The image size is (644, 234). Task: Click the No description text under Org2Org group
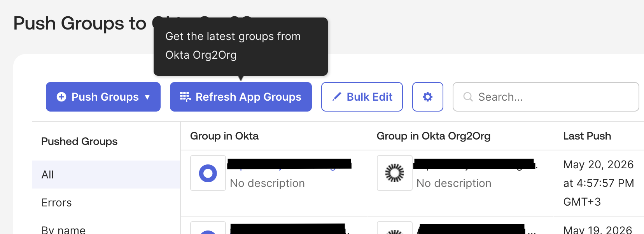(454, 183)
